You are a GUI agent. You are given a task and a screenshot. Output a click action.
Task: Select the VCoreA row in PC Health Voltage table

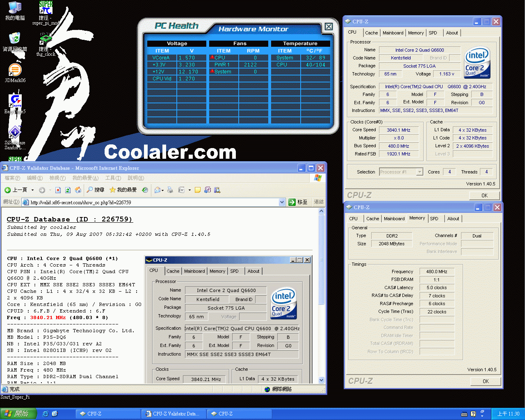pyautogui.click(x=177, y=58)
